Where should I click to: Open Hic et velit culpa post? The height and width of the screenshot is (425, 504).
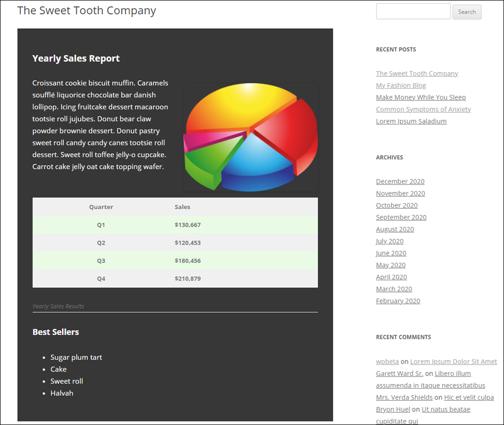pyautogui.click(x=469, y=397)
